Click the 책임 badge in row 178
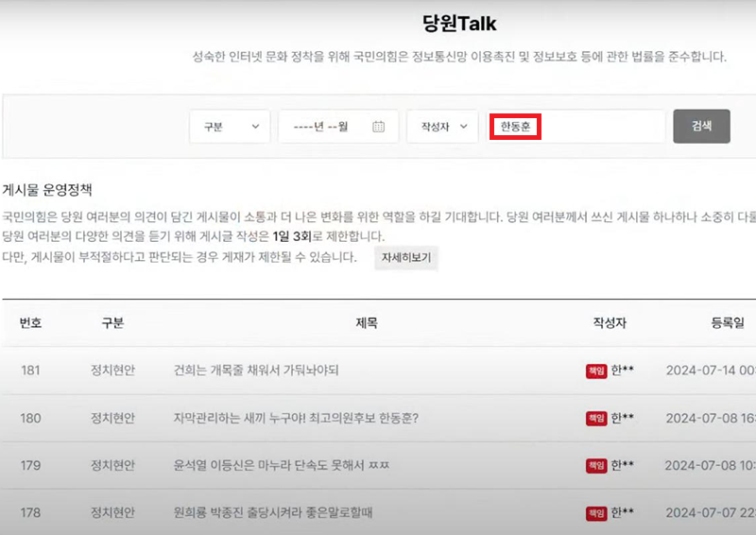Screen dimensions: 756x535 pyautogui.click(x=596, y=513)
